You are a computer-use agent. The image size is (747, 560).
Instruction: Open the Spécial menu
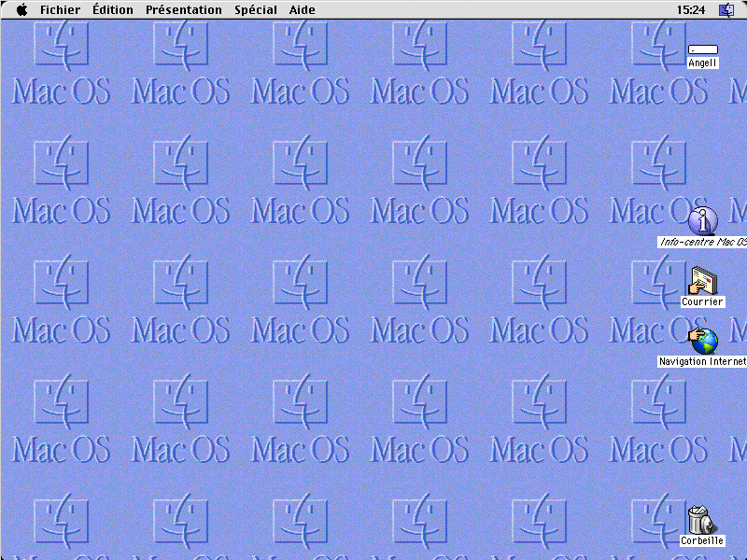[255, 10]
